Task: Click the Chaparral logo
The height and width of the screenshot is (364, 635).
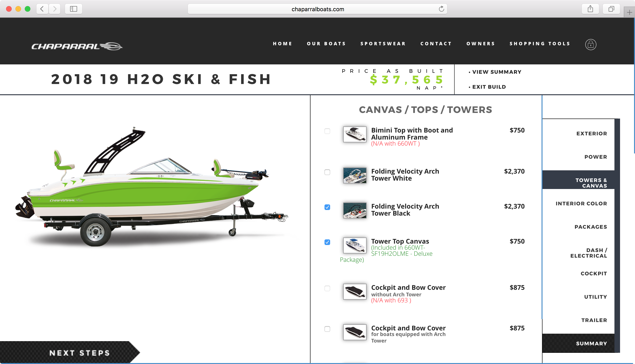Action: [77, 46]
